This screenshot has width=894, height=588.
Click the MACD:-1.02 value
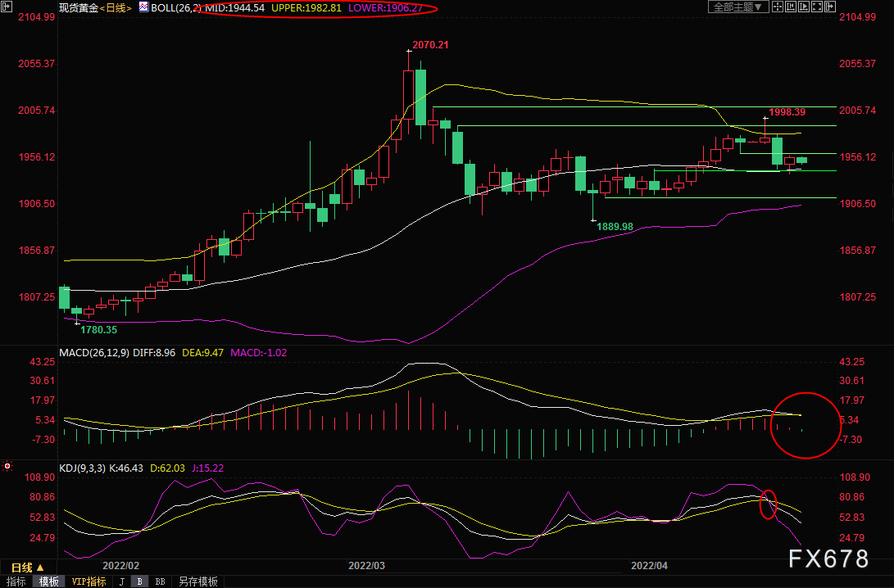tap(258, 353)
